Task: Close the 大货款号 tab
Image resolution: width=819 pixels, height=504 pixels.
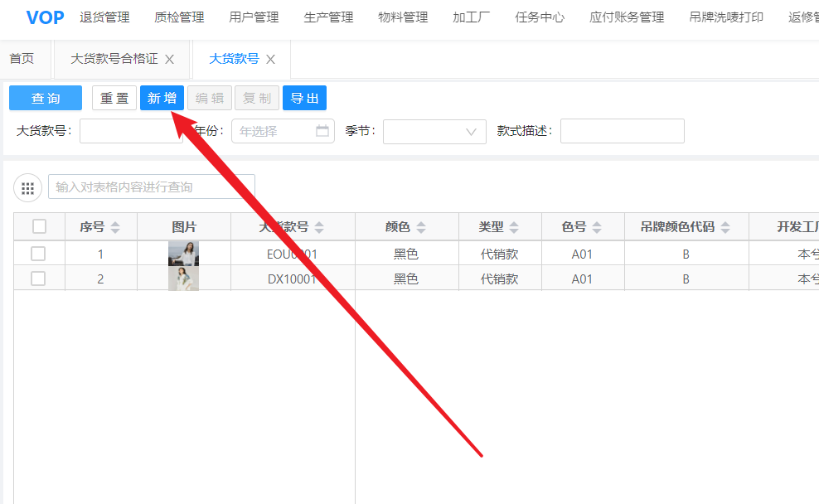Action: point(270,60)
